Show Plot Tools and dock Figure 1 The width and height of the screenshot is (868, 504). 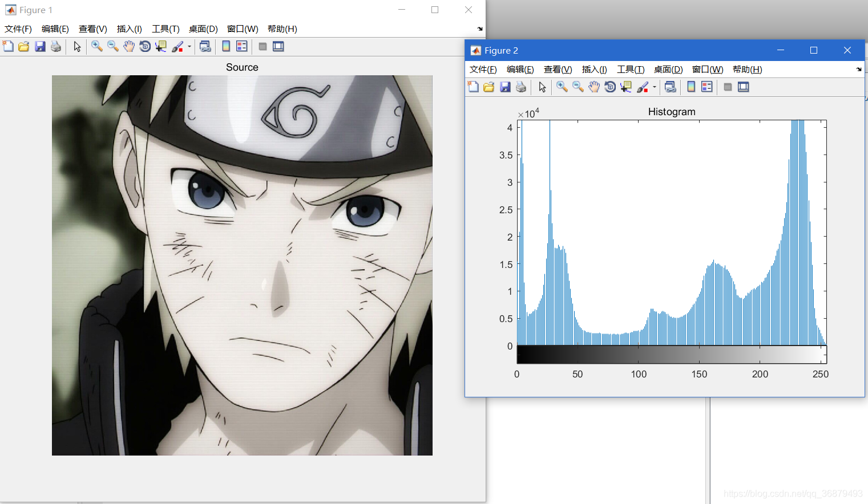278,47
